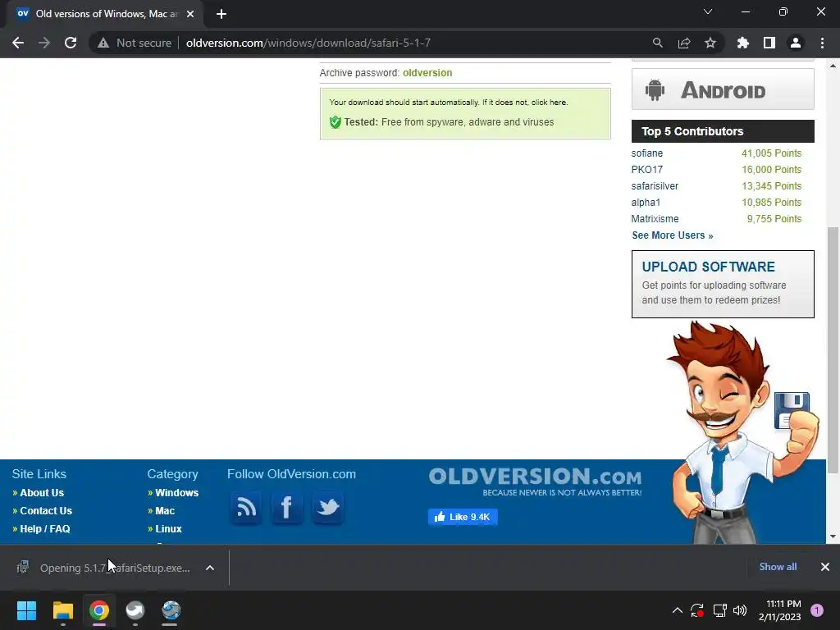Open About Us footer link
Viewport: 840px width, 630px height.
point(42,493)
